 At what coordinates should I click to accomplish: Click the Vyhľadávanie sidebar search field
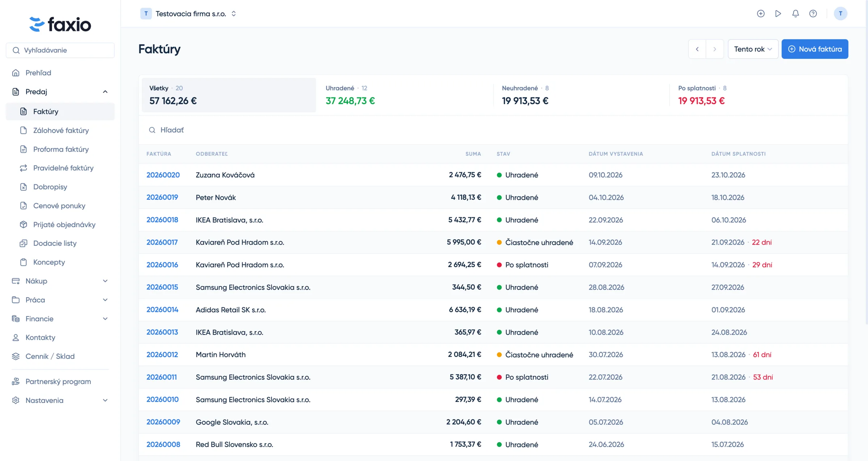pyautogui.click(x=60, y=50)
